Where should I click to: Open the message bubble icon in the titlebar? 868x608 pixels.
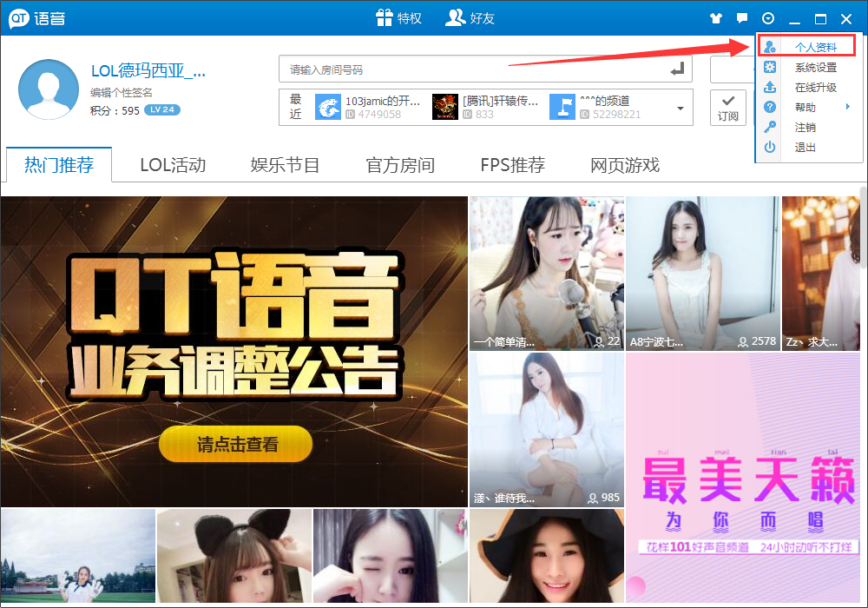click(743, 17)
